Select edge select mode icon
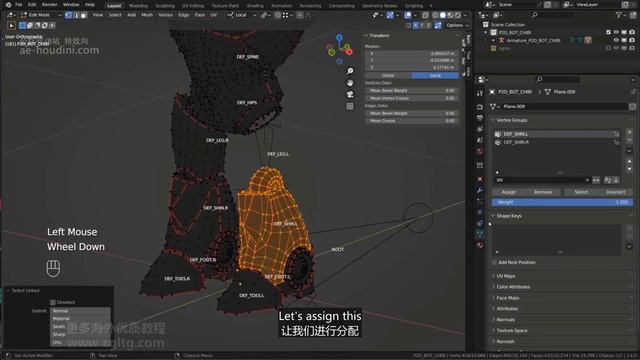Viewport: 640px width, 360px height. tap(76, 15)
